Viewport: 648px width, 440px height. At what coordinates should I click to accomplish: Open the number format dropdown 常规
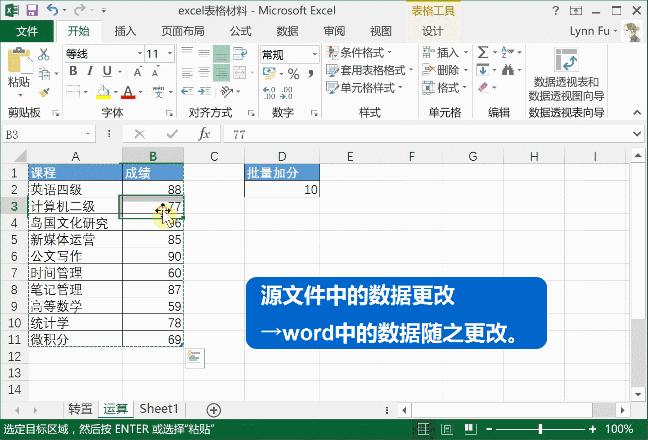pyautogui.click(x=314, y=55)
